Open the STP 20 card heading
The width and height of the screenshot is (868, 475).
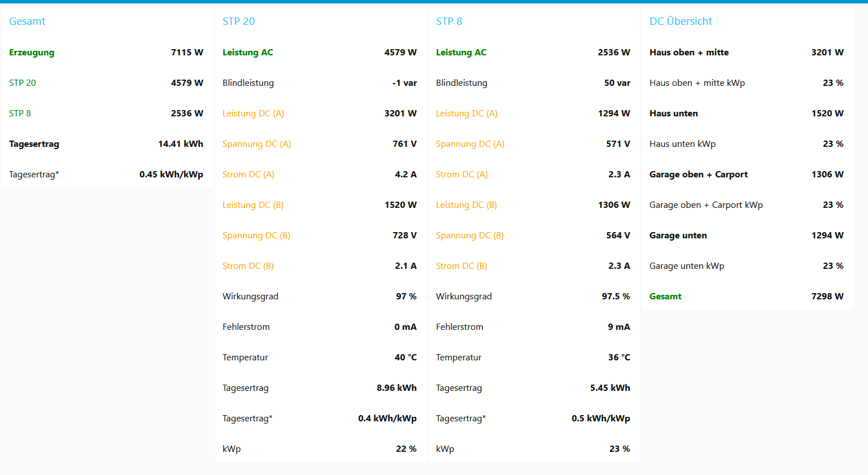click(x=238, y=21)
